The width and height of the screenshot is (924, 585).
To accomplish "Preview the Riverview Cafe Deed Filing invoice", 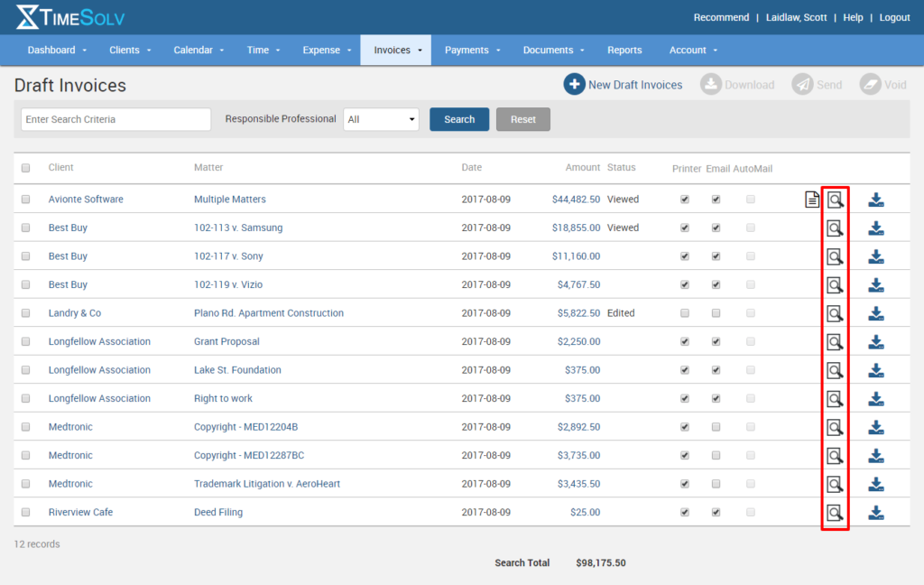I will 834,512.
